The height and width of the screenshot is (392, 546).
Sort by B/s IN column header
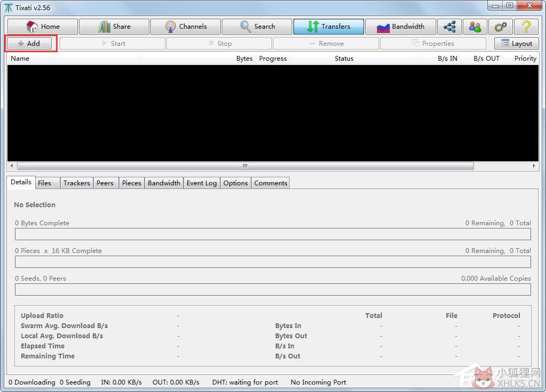pyautogui.click(x=439, y=59)
